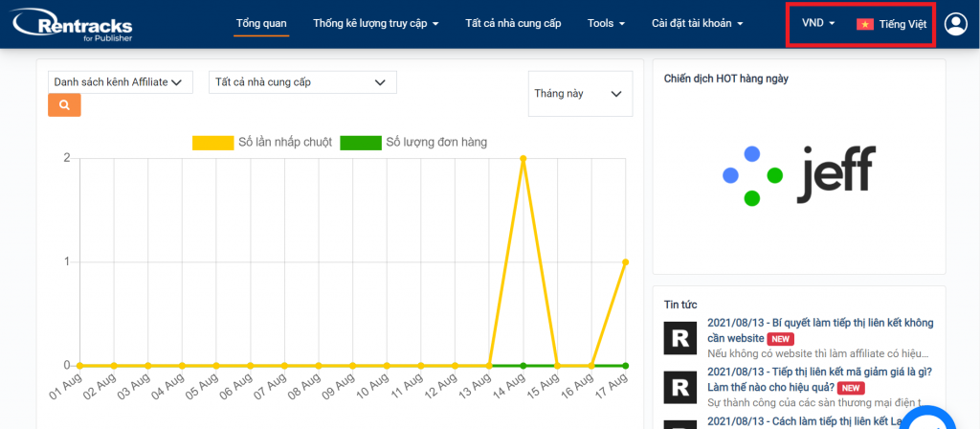Click the NEW badge on Bí quyết article
Screen dimensions: 980x429
click(781, 339)
